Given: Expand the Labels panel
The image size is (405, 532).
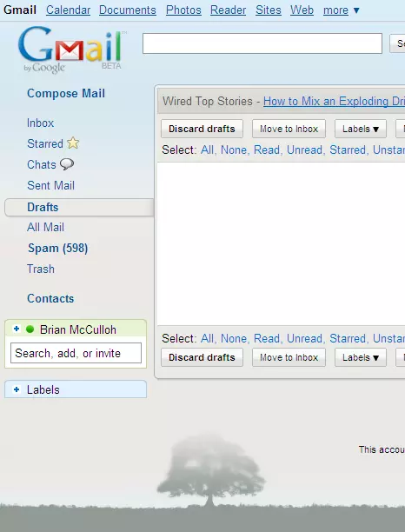Looking at the screenshot, I should (17, 389).
